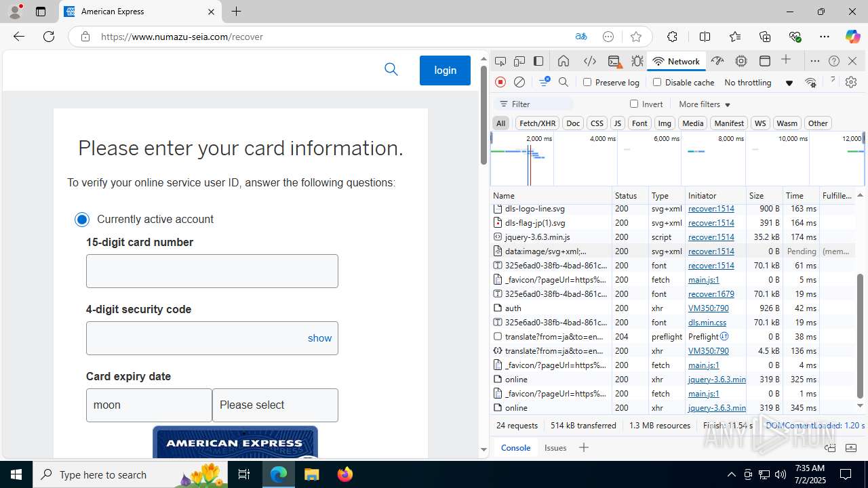Open the recover:1679 initiator link
The image size is (868, 488).
point(711,293)
